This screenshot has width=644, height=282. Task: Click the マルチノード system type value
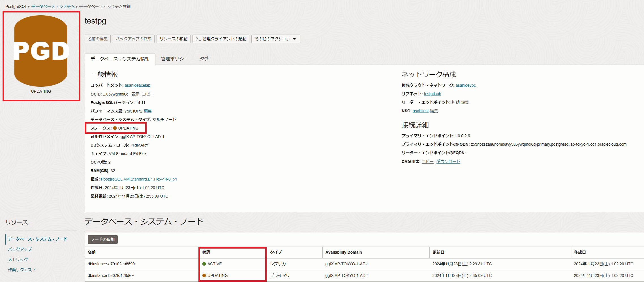pyautogui.click(x=164, y=120)
